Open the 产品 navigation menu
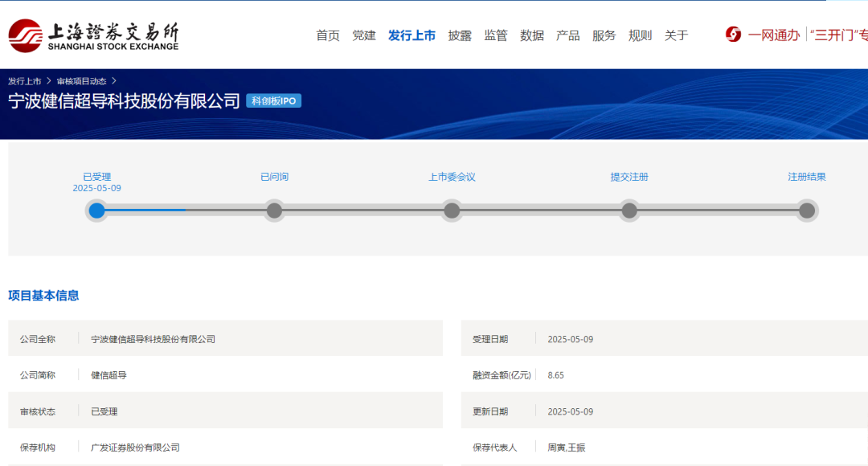 [x=568, y=35]
